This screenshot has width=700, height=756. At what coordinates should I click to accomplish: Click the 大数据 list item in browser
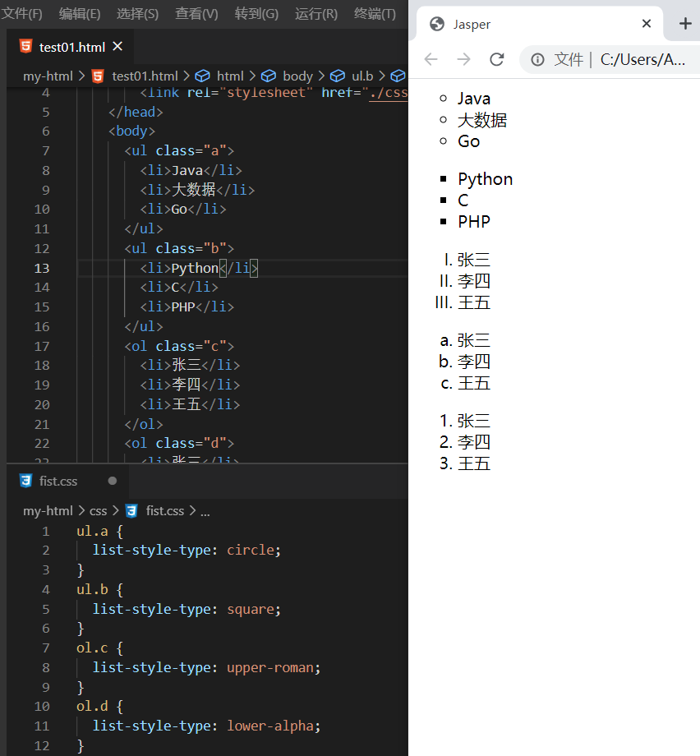[482, 120]
